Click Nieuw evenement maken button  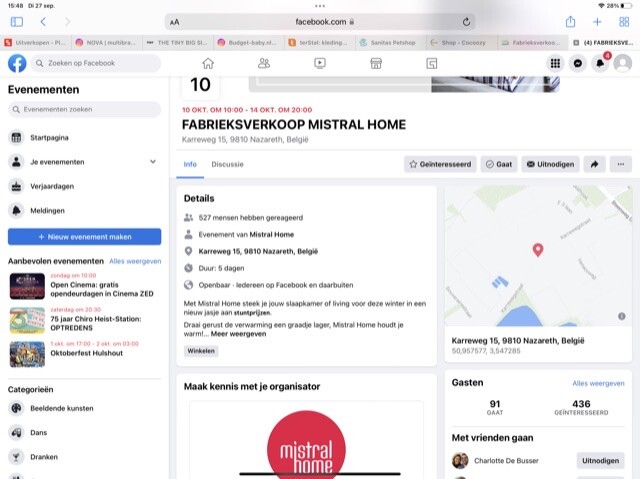[84, 237]
